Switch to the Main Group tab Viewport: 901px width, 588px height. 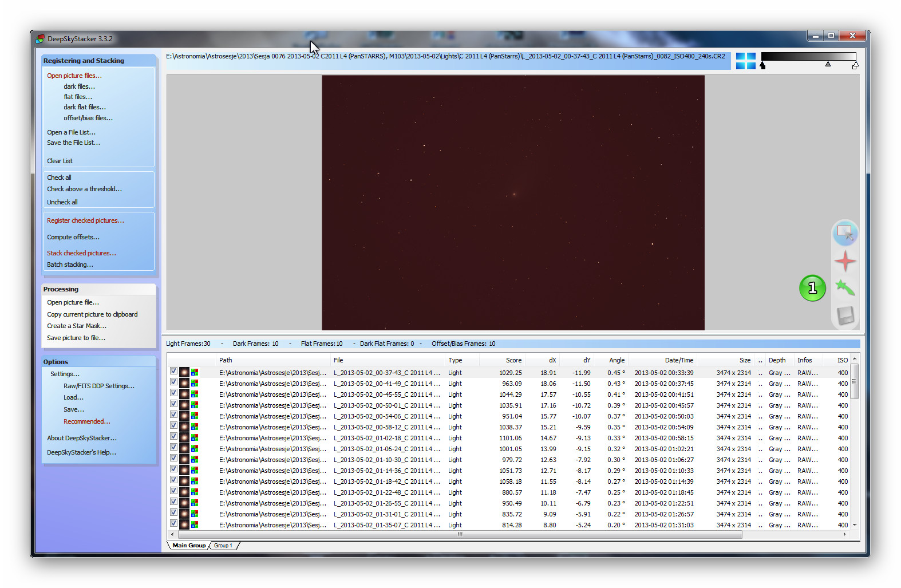pyautogui.click(x=189, y=545)
